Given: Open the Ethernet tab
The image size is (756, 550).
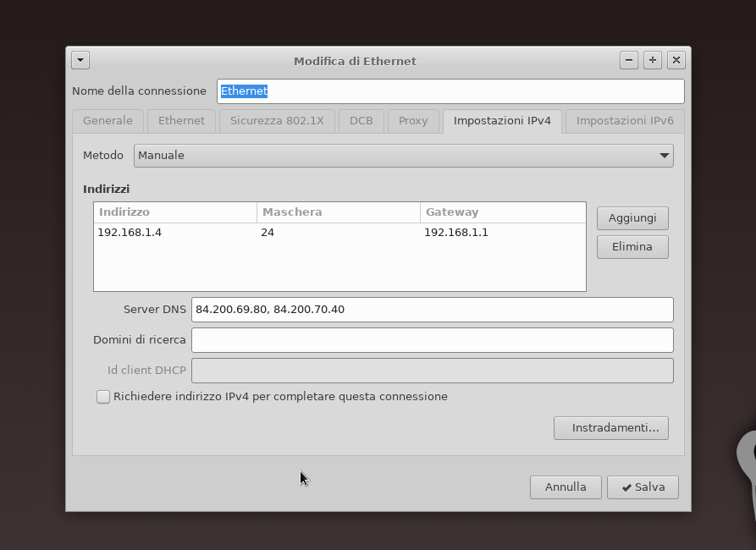Looking at the screenshot, I should (181, 121).
